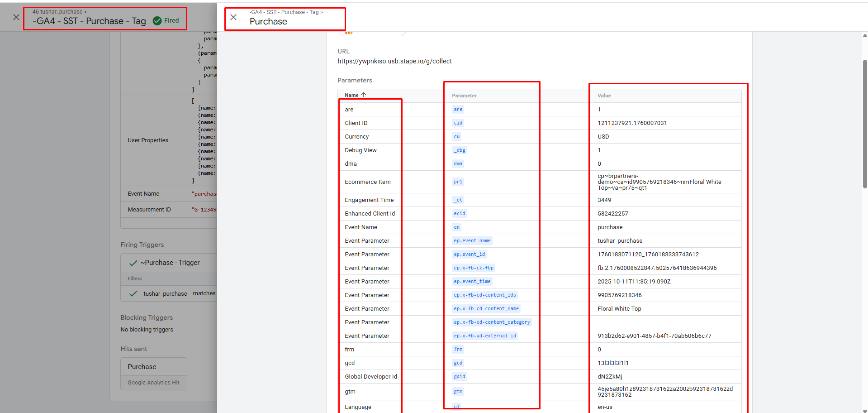Select the Ecommerce Item row
Screen dimensions: 868x413
(x=367, y=182)
